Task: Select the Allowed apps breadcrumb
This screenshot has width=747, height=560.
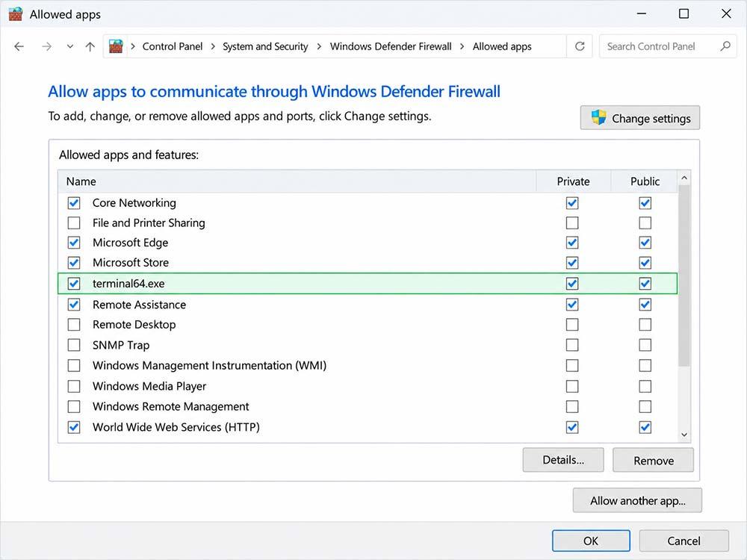Action: coord(502,46)
